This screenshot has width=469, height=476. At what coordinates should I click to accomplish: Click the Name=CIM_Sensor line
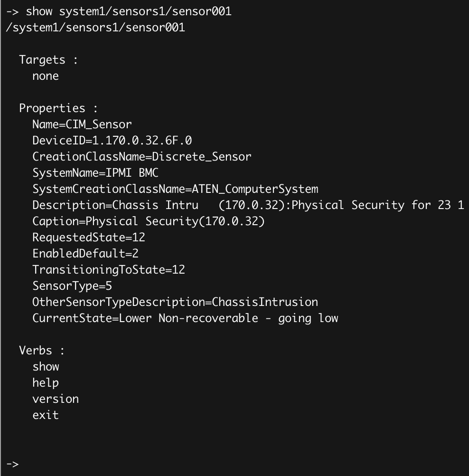point(82,124)
